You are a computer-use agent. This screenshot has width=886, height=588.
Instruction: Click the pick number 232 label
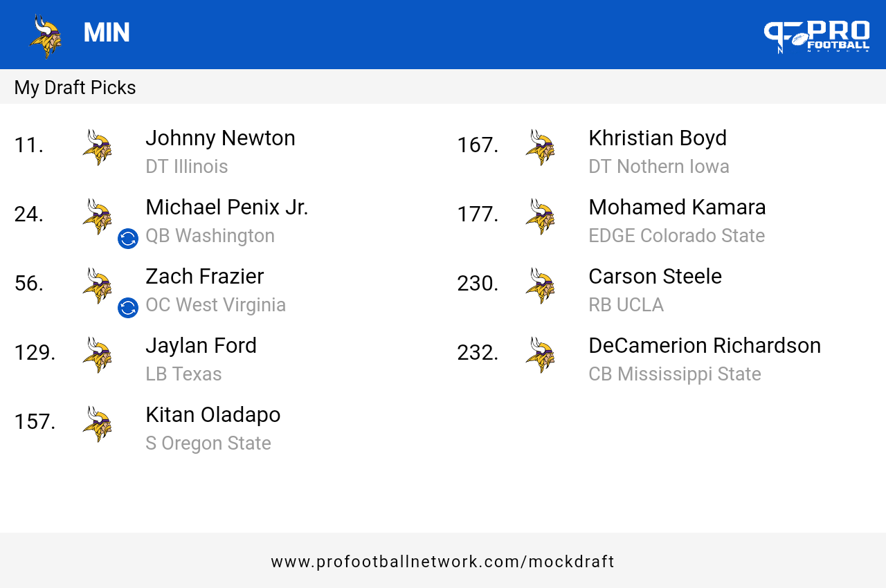tap(478, 353)
